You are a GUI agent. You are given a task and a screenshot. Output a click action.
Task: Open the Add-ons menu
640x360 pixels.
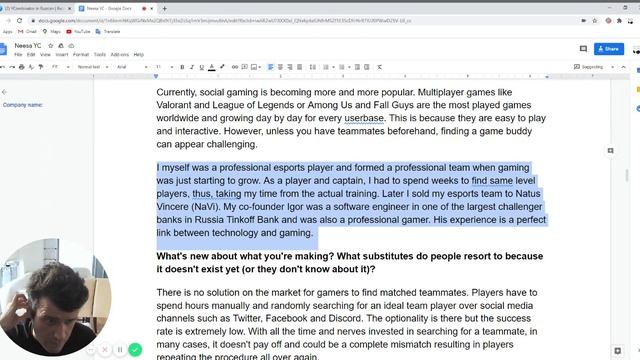tap(120, 54)
